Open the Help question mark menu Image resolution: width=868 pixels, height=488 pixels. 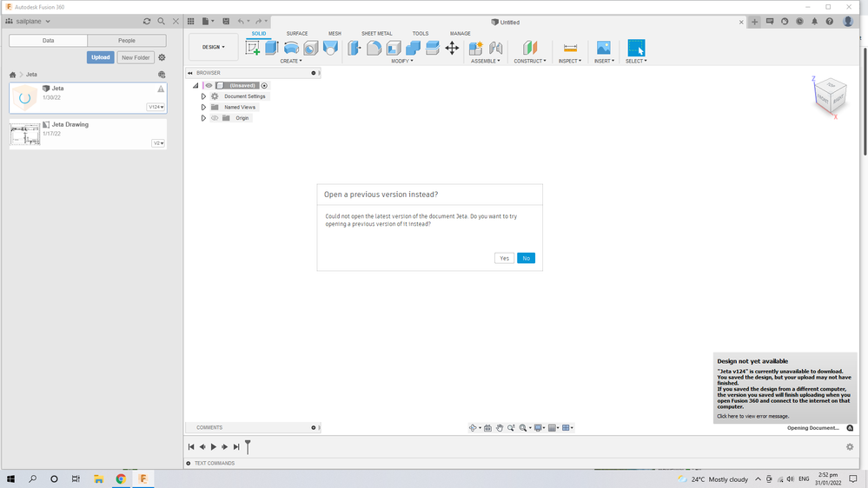pyautogui.click(x=829, y=22)
